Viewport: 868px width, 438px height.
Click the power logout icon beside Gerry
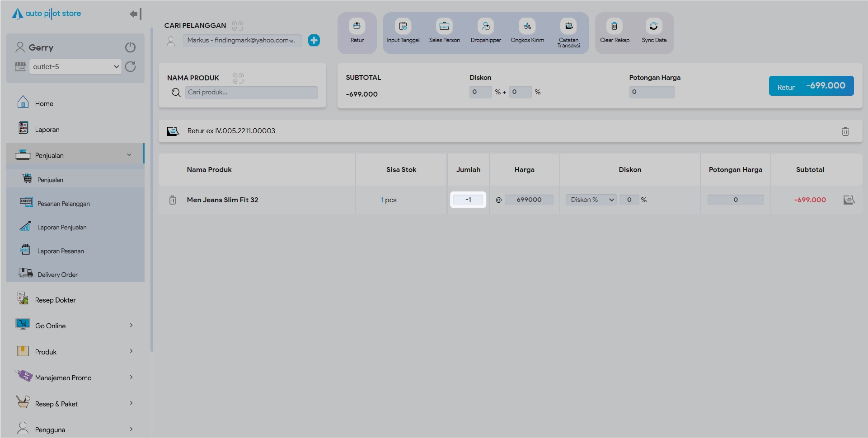pyautogui.click(x=130, y=47)
